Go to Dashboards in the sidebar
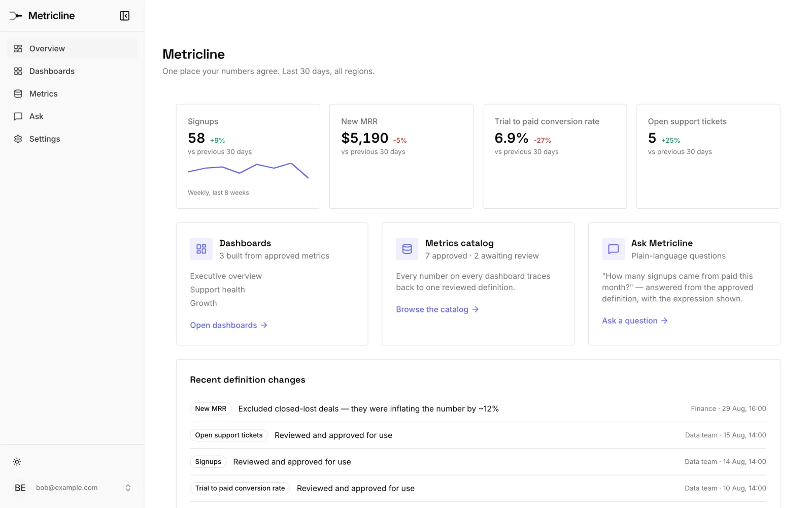Viewport: 812px width, 508px height. point(72,71)
